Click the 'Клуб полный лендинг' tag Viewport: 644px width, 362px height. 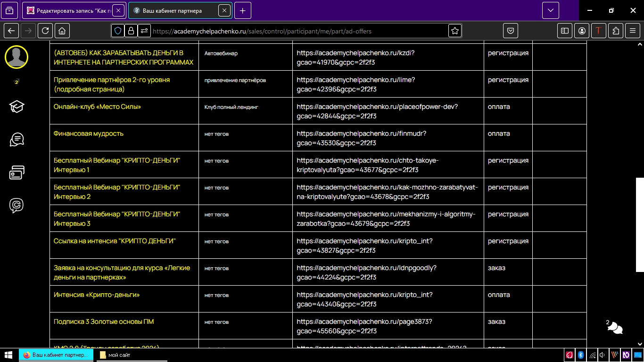(231, 107)
